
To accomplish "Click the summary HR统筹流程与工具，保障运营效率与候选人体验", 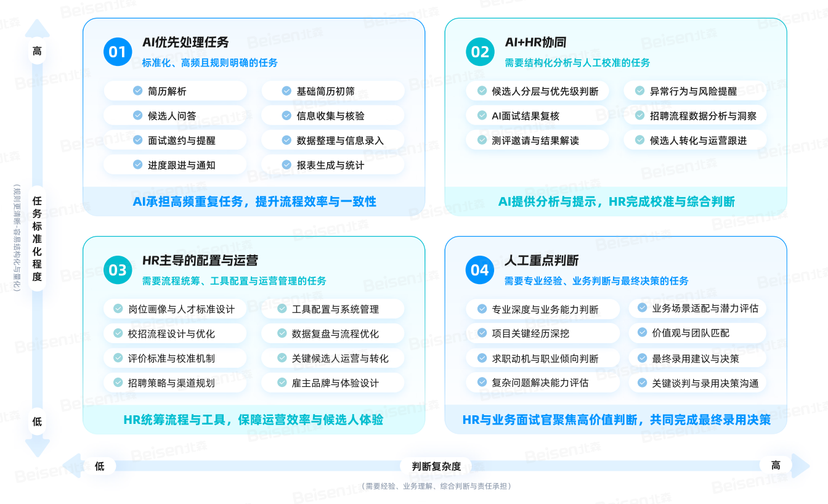I will [x=254, y=420].
